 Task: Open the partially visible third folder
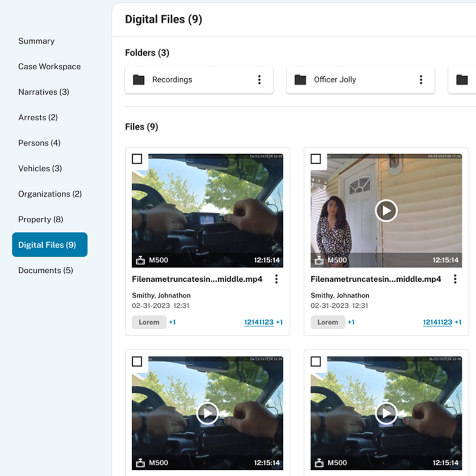click(x=462, y=80)
